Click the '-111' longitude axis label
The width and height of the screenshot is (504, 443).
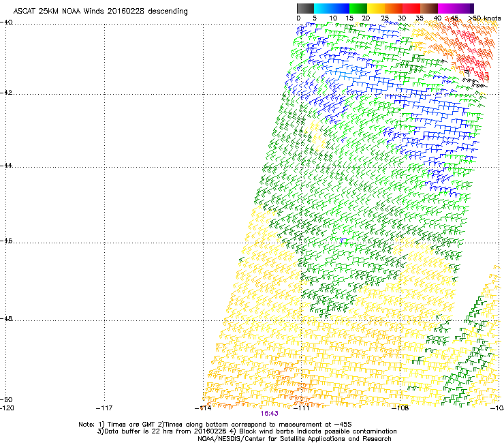[302, 408]
